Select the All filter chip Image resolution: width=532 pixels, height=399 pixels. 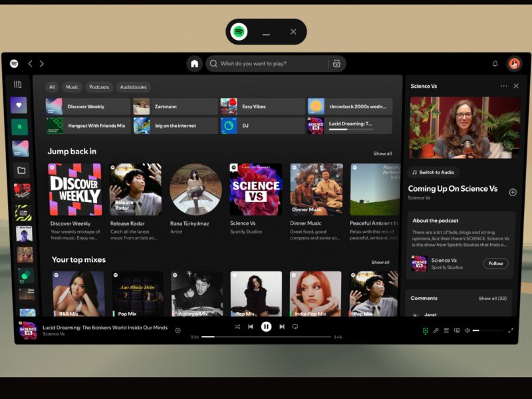[x=52, y=87]
